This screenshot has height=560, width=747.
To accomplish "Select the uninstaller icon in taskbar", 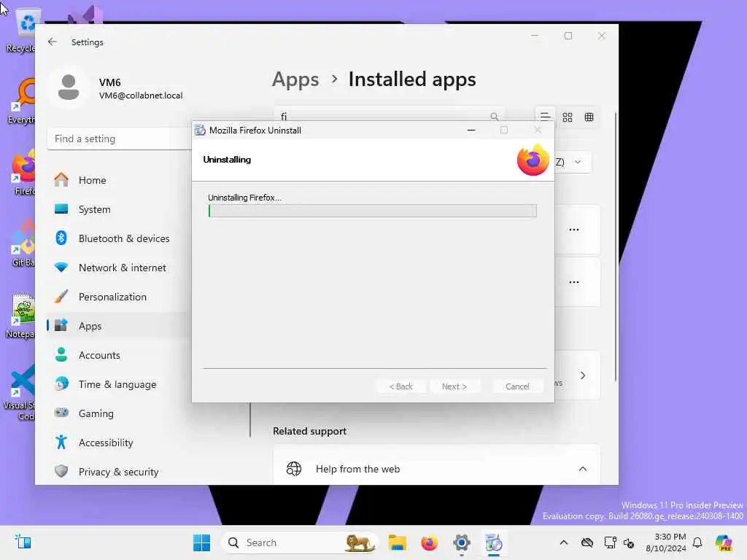I will pos(494,542).
